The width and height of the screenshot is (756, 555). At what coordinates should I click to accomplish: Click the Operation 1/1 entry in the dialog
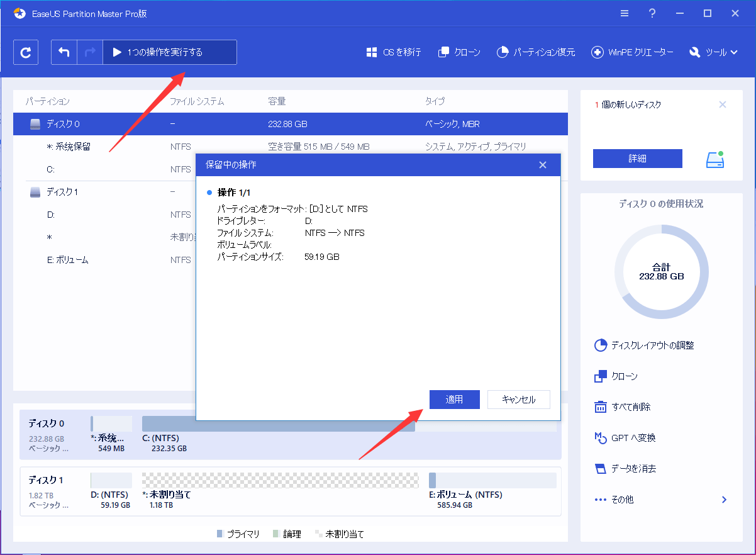233,192
